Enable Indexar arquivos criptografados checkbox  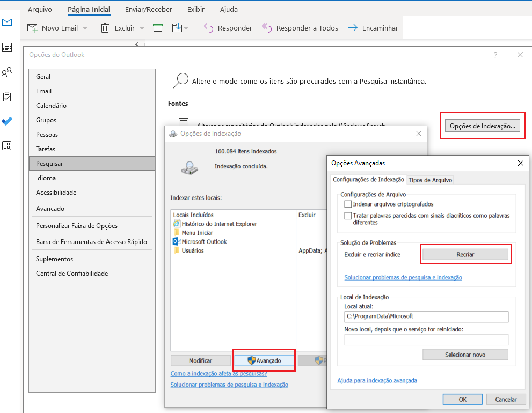tap(348, 204)
